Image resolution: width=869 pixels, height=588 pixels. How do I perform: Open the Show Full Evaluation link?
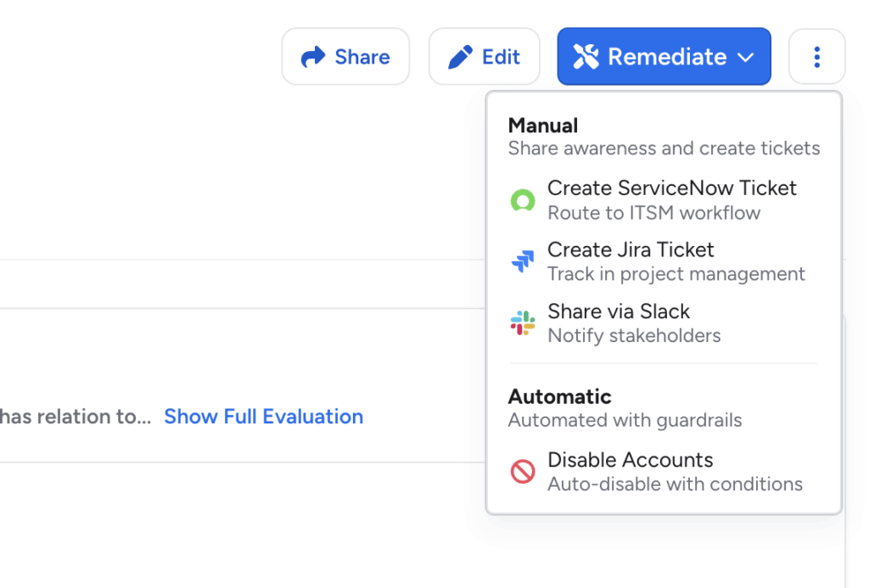263,417
